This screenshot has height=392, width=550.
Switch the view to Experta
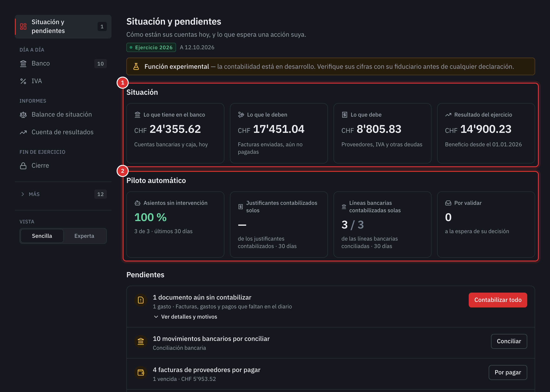coord(84,236)
